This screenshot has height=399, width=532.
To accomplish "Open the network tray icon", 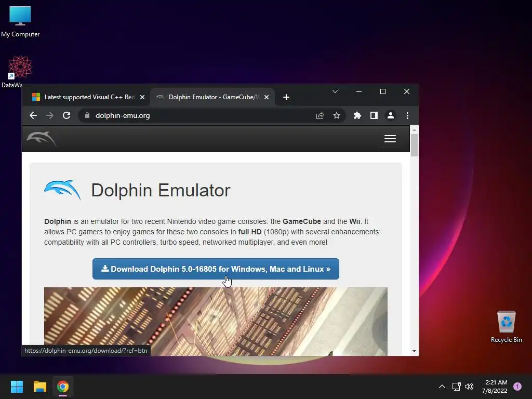I will (x=456, y=387).
